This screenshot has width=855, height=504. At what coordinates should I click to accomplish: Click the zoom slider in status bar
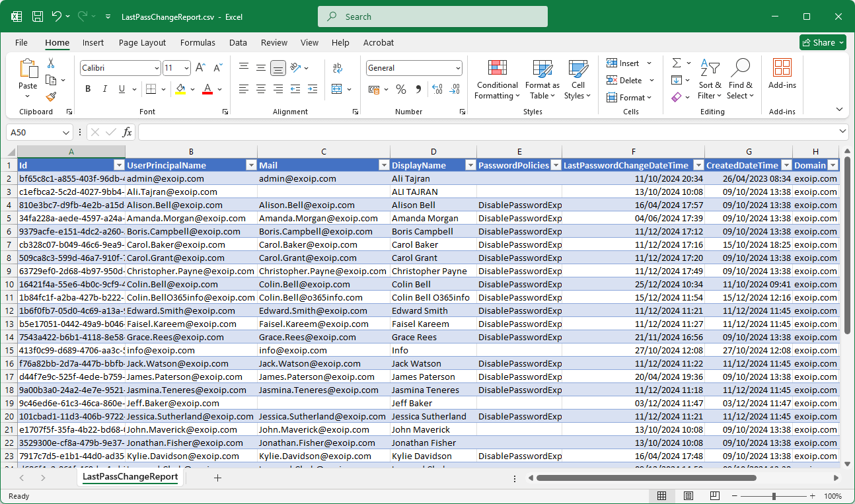[x=774, y=496]
